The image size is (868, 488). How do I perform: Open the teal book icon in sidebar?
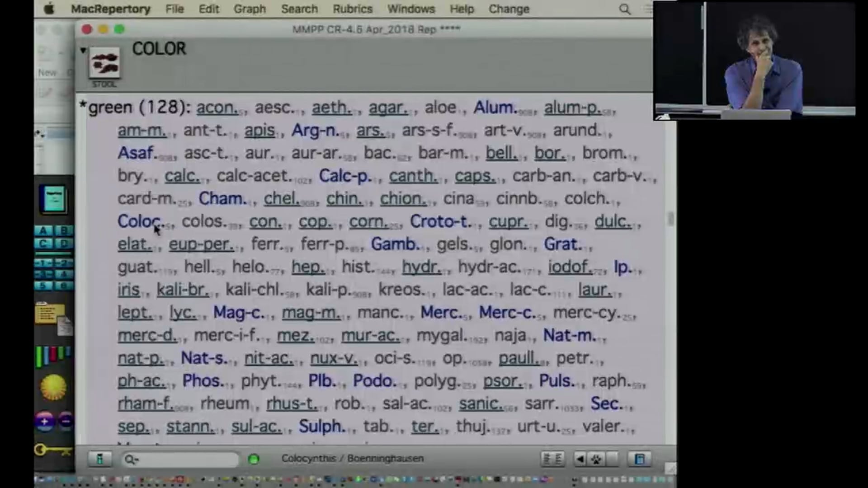(53, 199)
